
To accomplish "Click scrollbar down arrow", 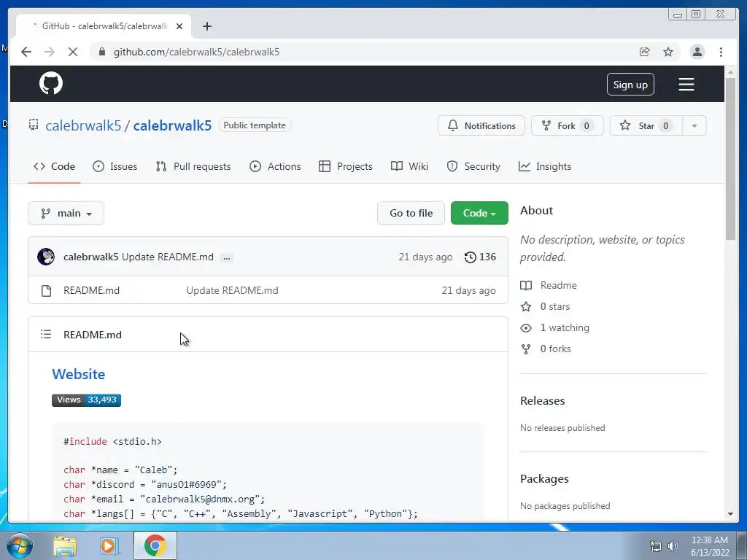I will pyautogui.click(x=730, y=514).
